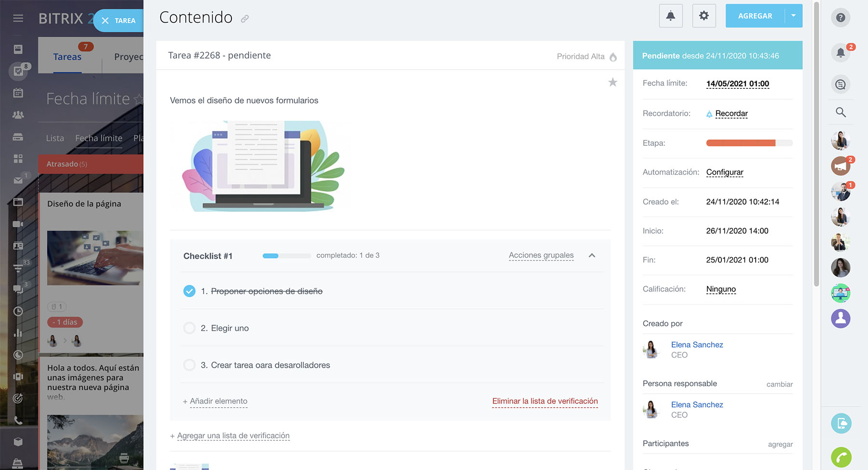Image resolution: width=868 pixels, height=470 pixels.
Task: Click the Etapa progress bar
Action: [749, 143]
